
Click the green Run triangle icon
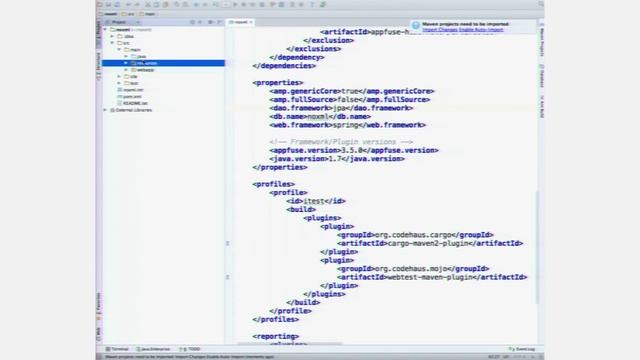(x=236, y=4)
